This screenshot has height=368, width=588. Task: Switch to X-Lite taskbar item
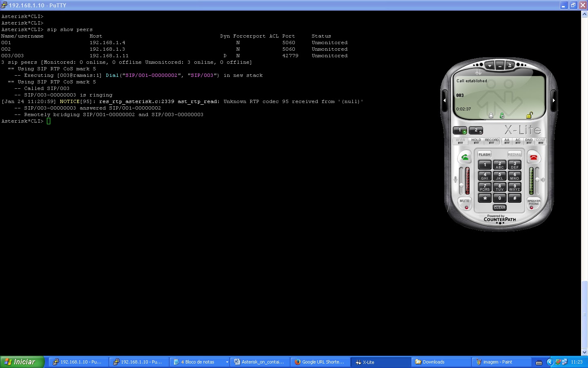tap(381, 362)
